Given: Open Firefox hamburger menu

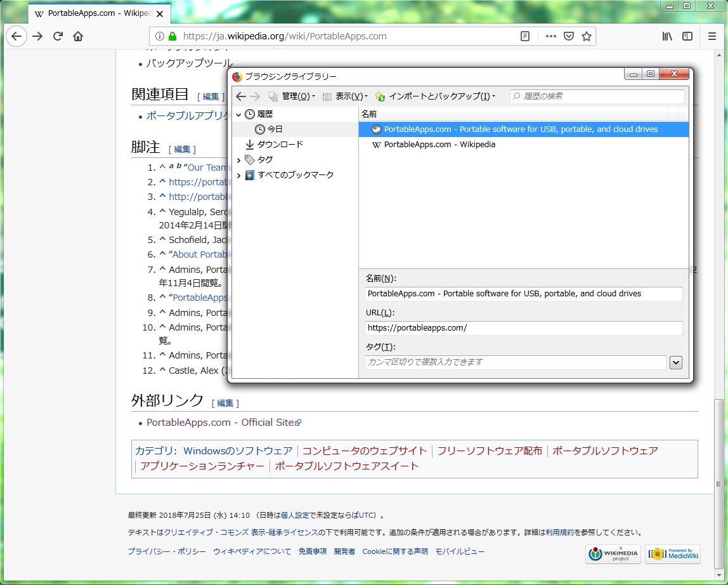Looking at the screenshot, I should [712, 36].
